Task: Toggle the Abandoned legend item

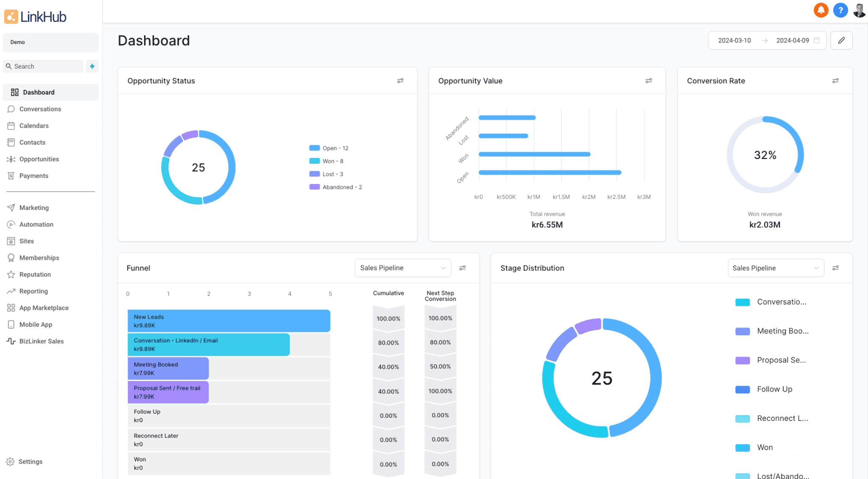Action: point(336,187)
